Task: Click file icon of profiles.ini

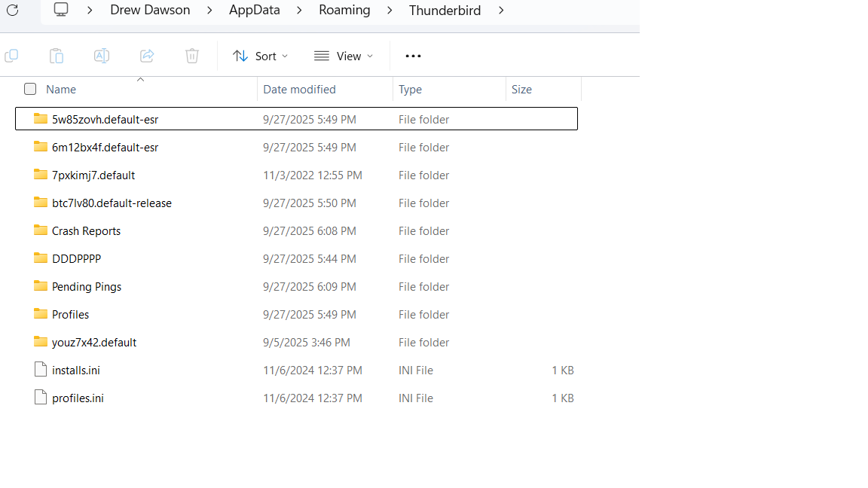Action: [41, 397]
